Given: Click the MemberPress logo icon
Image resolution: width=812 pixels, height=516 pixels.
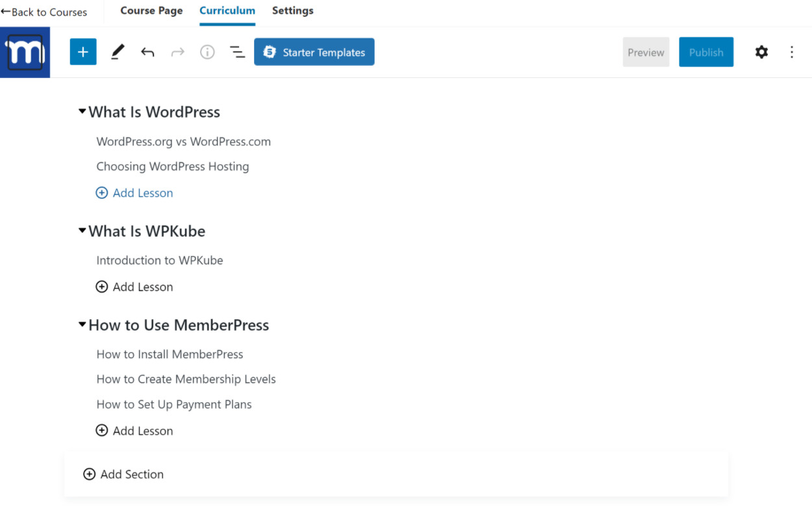Looking at the screenshot, I should pyautogui.click(x=25, y=53).
